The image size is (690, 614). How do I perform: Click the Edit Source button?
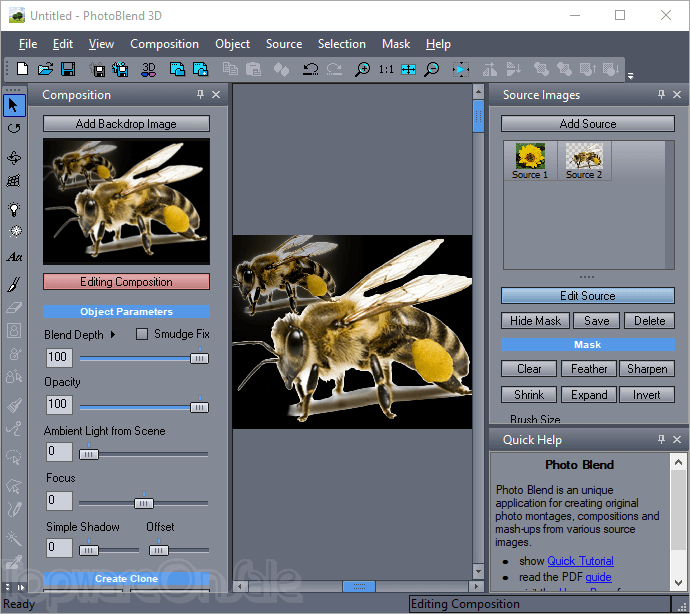(587, 296)
